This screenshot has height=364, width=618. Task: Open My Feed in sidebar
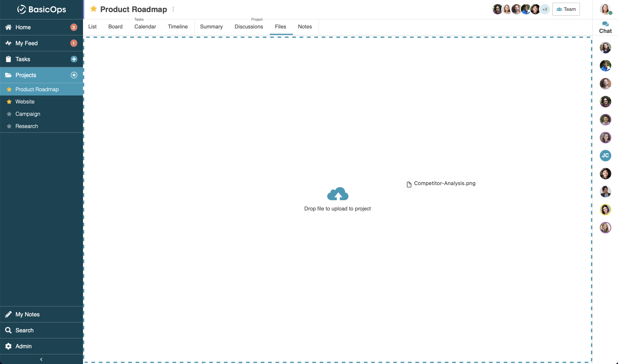27,43
